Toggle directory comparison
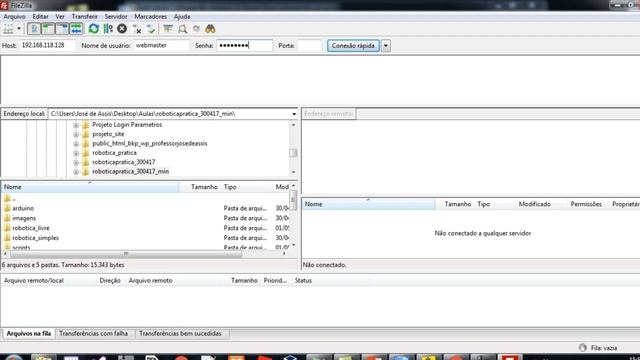This screenshot has height=360, width=640. tap(182, 29)
